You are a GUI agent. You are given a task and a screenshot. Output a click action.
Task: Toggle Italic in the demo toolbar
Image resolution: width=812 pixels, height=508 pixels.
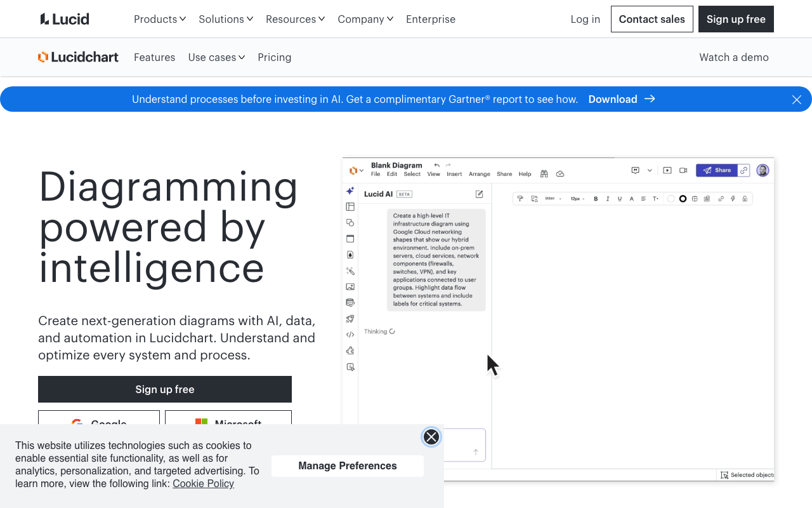608,199
